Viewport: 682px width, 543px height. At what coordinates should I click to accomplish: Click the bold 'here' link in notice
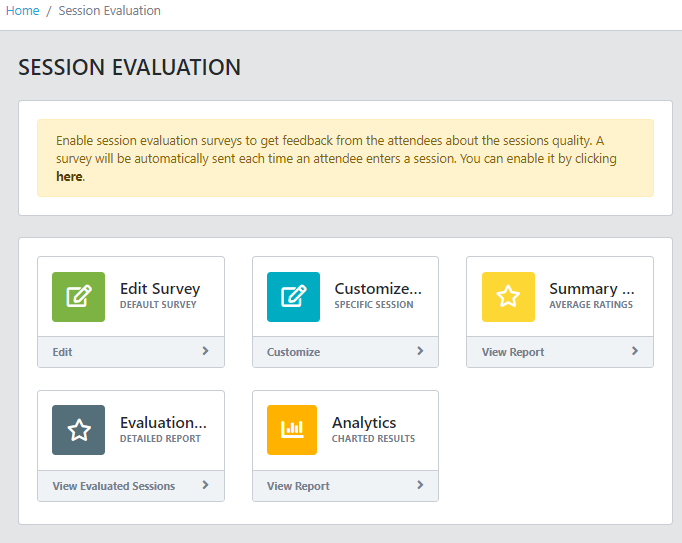click(x=69, y=177)
